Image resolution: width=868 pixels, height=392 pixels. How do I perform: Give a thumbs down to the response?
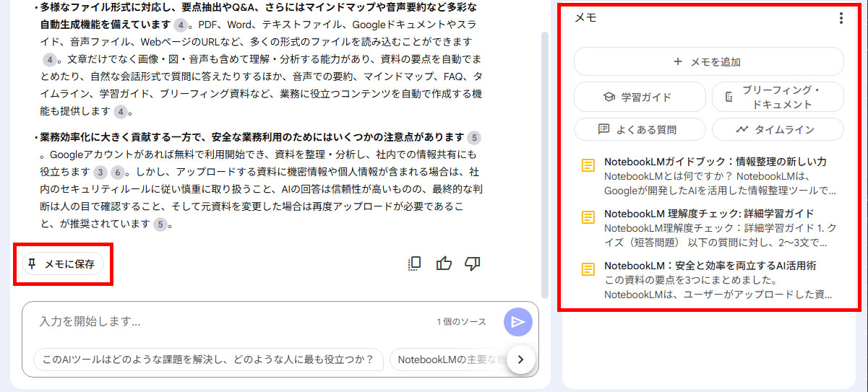(x=473, y=263)
